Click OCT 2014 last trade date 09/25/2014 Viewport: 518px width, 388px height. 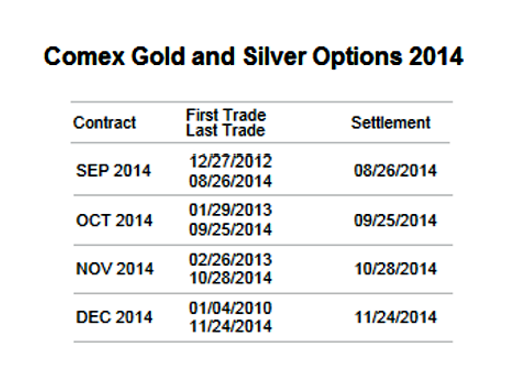coord(231,230)
